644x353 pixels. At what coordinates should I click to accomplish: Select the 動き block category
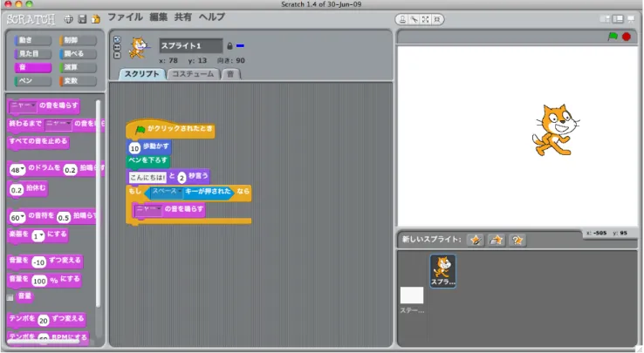33,40
